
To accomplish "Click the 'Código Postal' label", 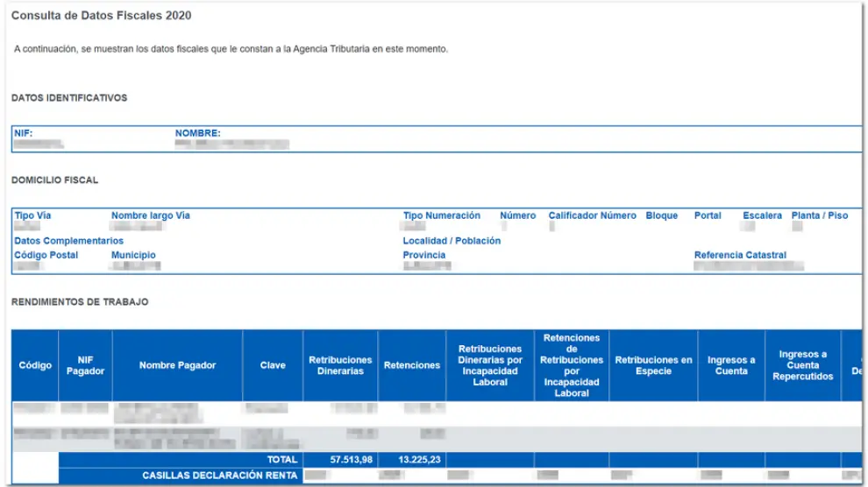I will pyautogui.click(x=46, y=256).
